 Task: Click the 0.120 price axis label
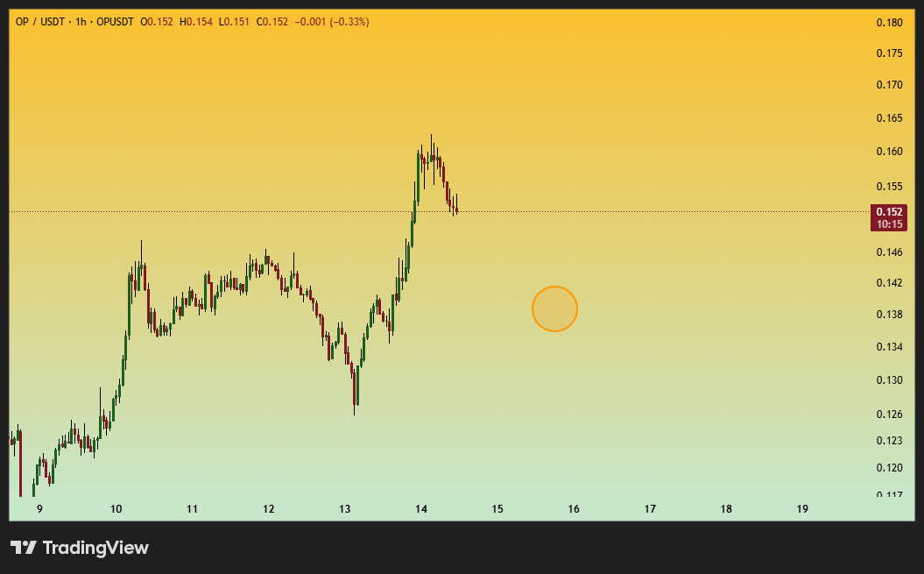(x=889, y=468)
